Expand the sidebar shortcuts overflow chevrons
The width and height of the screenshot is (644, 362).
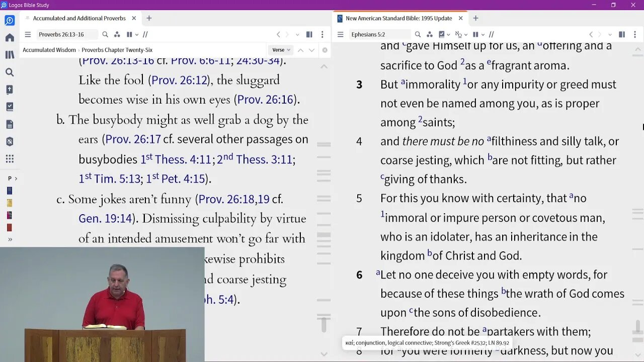click(x=10, y=239)
